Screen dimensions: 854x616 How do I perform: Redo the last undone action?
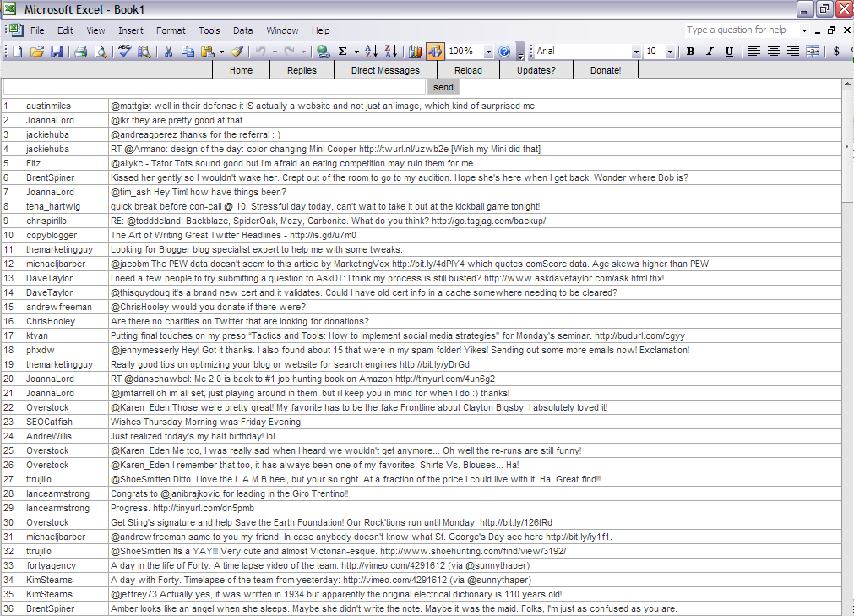click(290, 52)
